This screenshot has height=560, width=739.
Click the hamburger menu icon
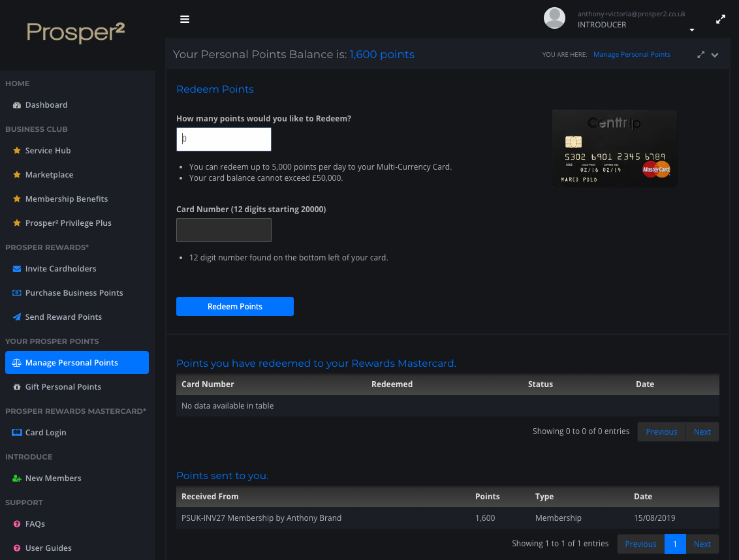click(185, 20)
